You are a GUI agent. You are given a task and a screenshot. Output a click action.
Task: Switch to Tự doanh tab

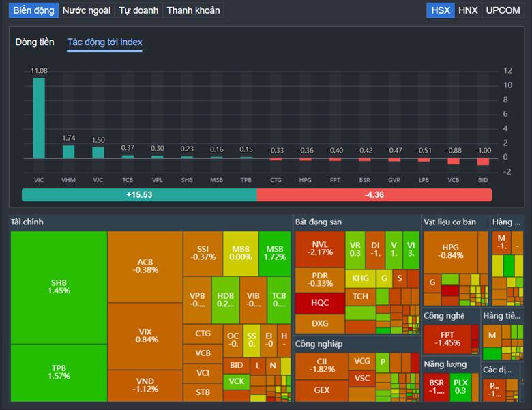click(x=138, y=10)
